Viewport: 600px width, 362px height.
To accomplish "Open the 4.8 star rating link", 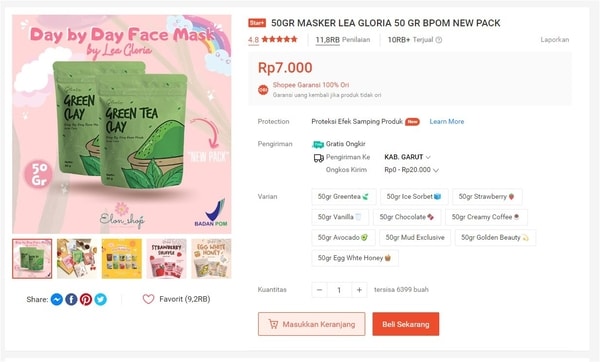I will click(x=272, y=39).
